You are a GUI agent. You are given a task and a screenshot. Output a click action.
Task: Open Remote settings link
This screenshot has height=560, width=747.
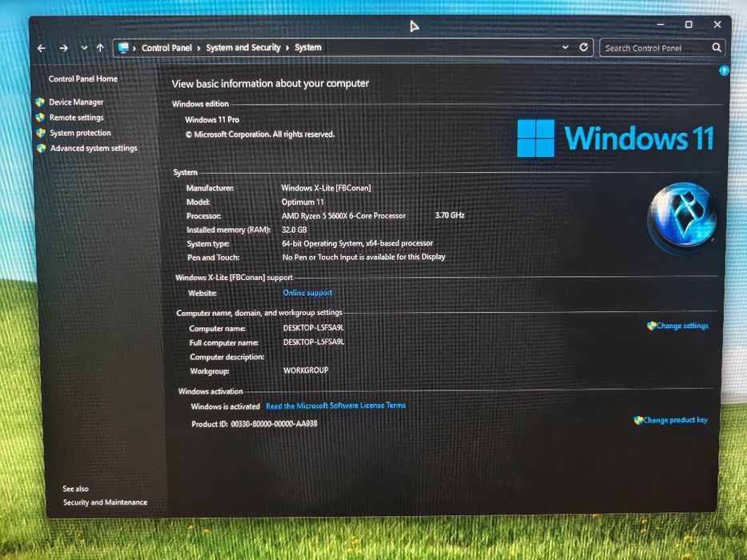click(76, 117)
